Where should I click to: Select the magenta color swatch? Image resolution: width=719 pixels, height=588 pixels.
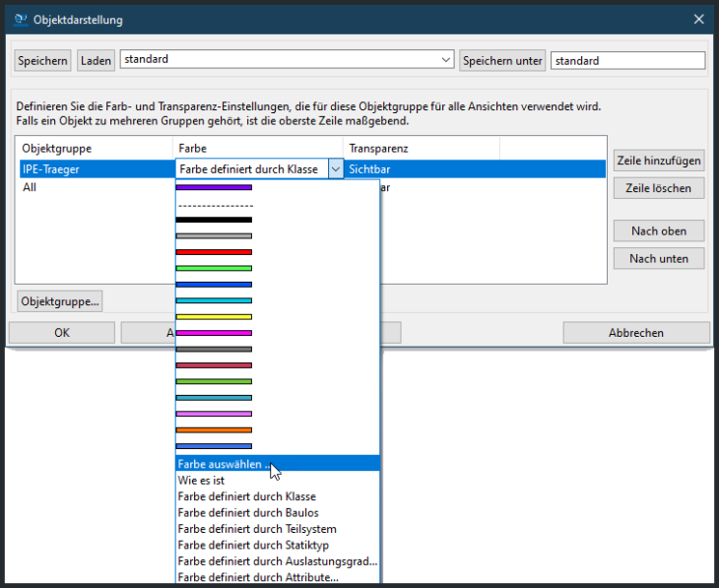point(214,333)
